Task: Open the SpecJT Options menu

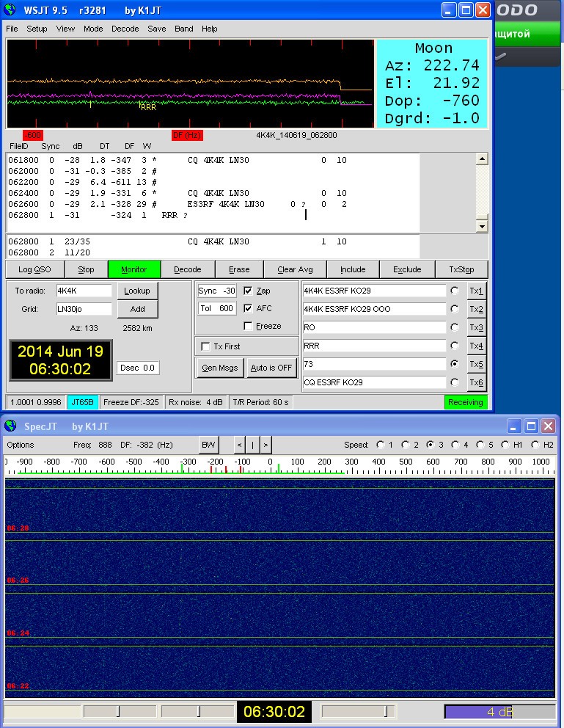Action: point(20,445)
